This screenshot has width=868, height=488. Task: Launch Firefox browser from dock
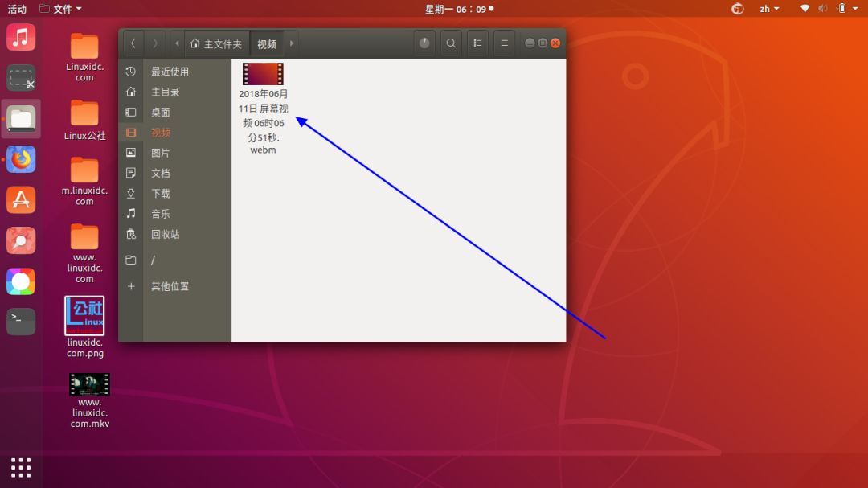point(21,159)
